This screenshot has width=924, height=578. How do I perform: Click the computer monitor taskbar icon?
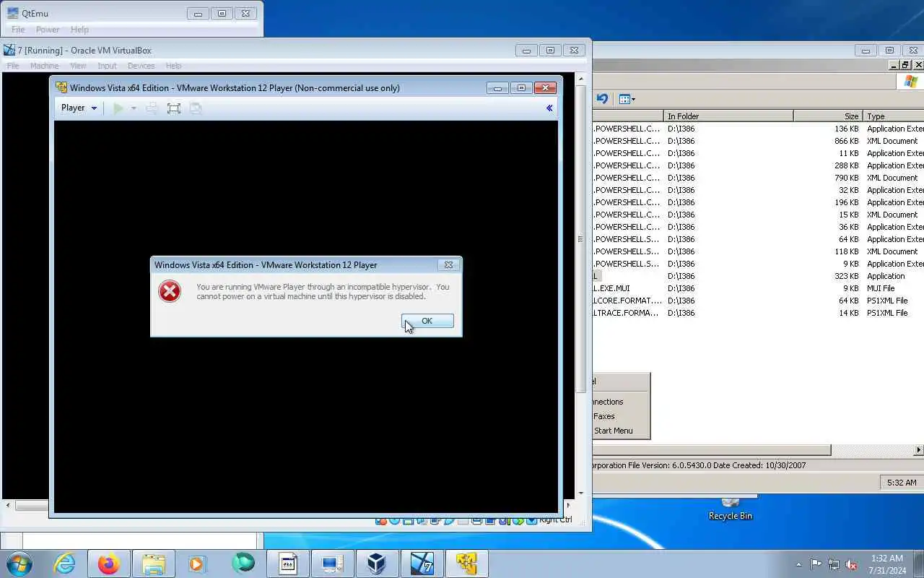pyautogui.click(x=332, y=564)
